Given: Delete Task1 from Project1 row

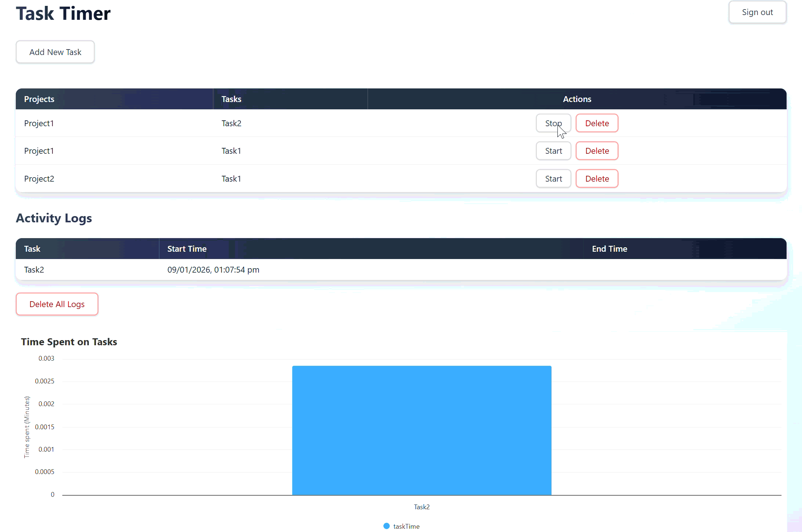Looking at the screenshot, I should [x=597, y=151].
